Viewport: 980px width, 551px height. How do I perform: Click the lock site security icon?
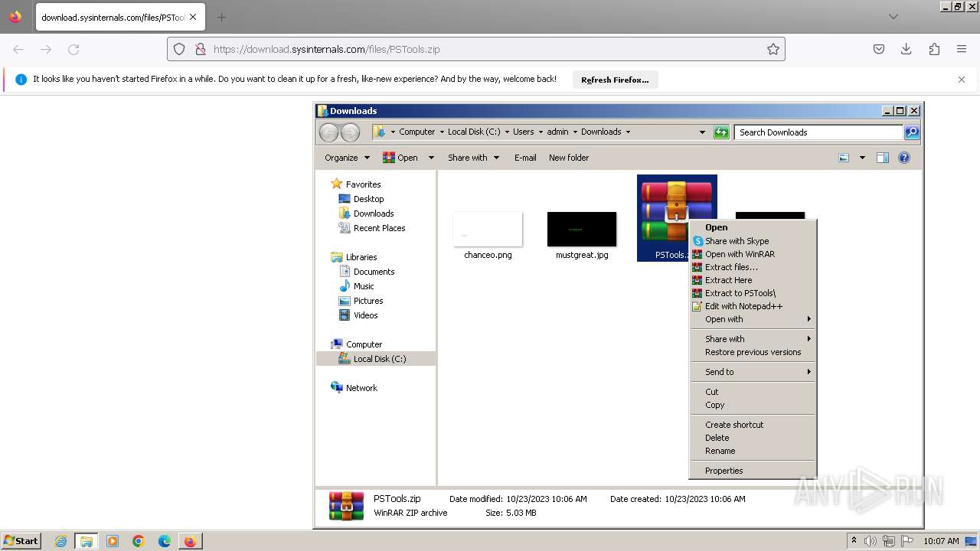tap(200, 49)
